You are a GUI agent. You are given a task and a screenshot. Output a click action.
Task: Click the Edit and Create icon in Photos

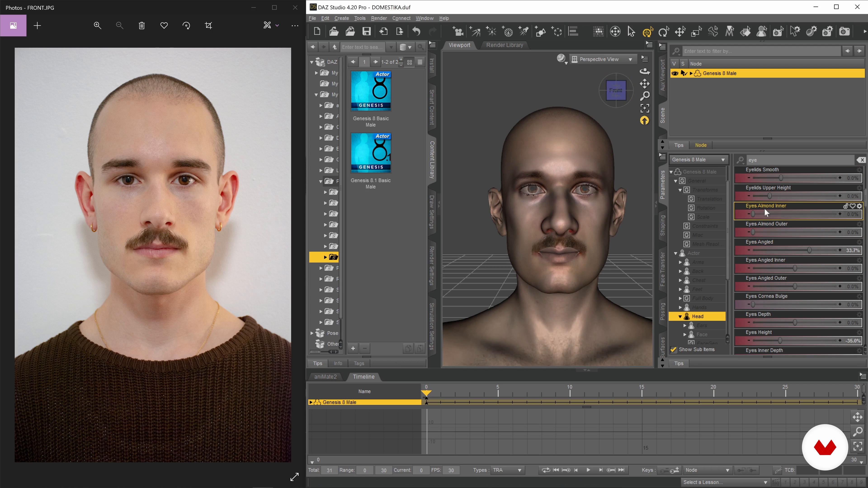(x=271, y=26)
